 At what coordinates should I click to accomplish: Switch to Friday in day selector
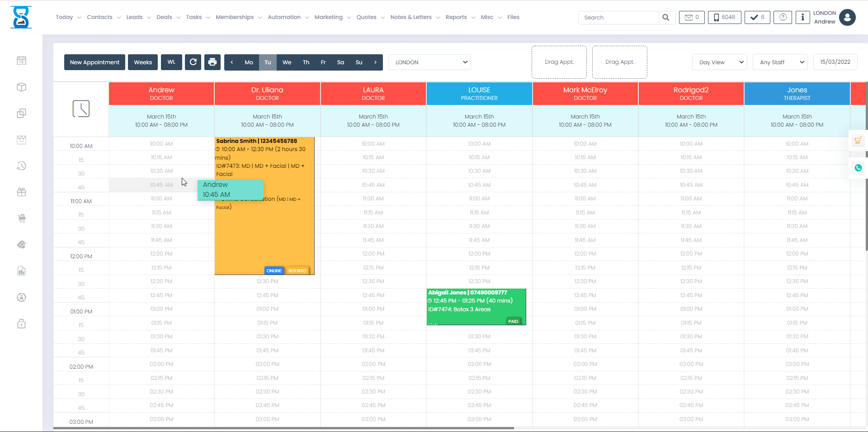point(323,62)
